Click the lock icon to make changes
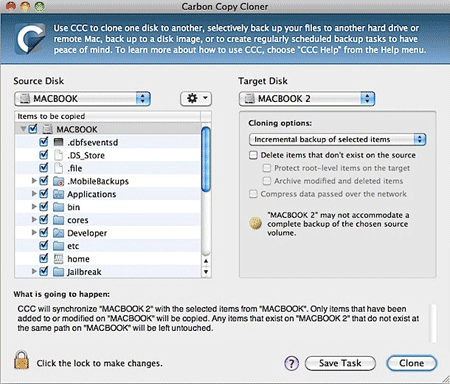 pos(21,360)
